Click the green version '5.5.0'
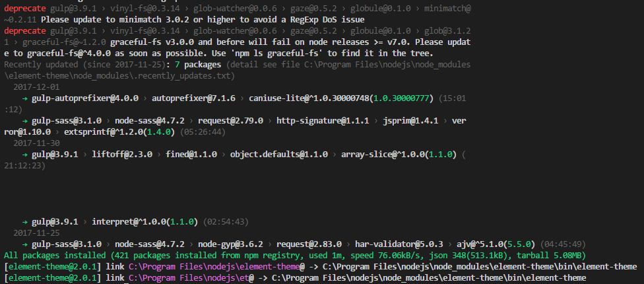This screenshot has height=284, width=644. [519, 244]
